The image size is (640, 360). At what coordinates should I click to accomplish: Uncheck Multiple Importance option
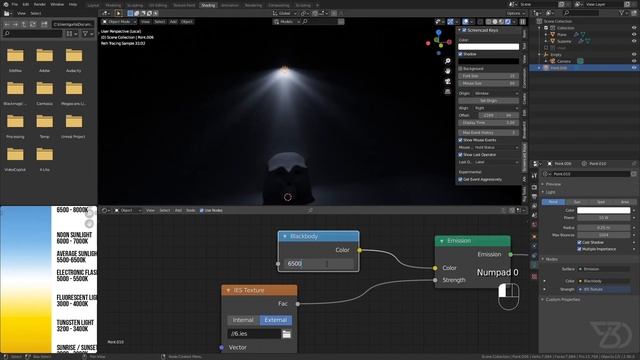click(579, 249)
